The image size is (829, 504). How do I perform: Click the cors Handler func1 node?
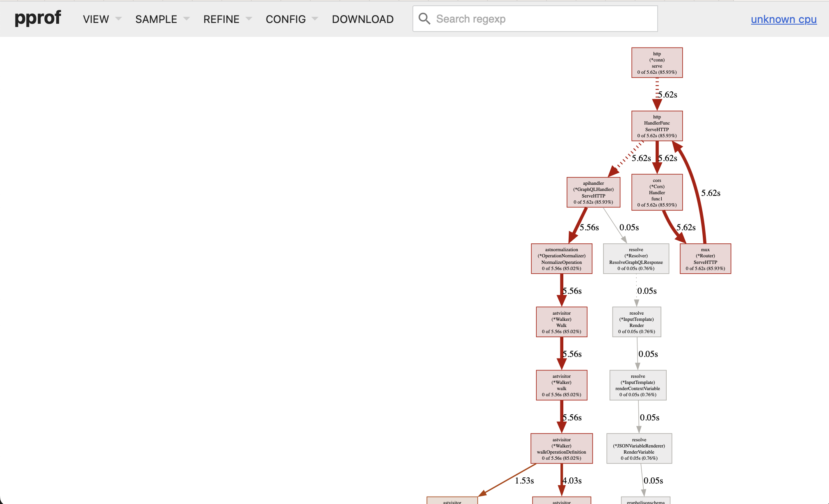point(657,193)
